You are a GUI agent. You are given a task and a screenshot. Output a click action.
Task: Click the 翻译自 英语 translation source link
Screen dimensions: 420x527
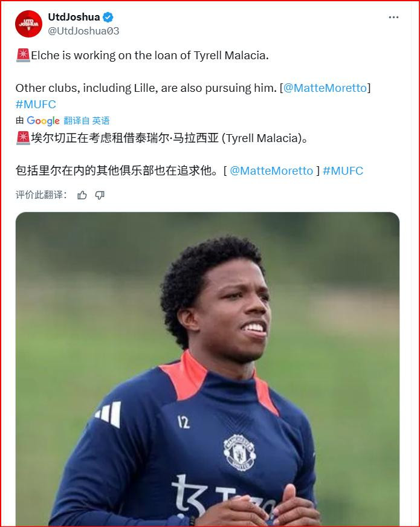coord(86,121)
